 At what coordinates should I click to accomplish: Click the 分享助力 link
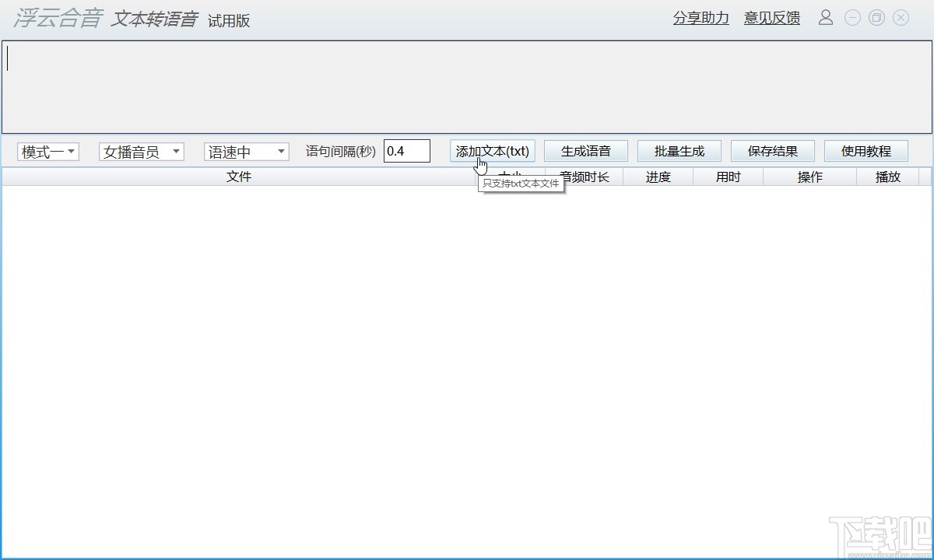700,17
